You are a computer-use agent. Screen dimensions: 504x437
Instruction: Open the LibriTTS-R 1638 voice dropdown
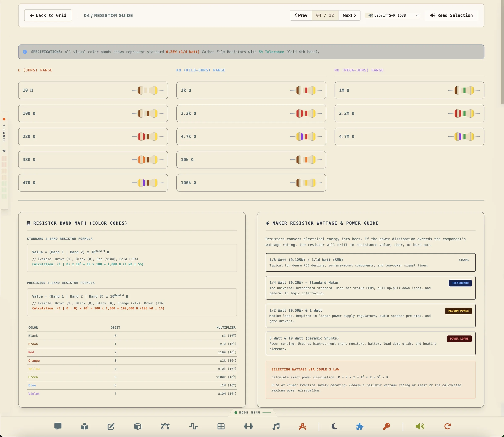(392, 15)
